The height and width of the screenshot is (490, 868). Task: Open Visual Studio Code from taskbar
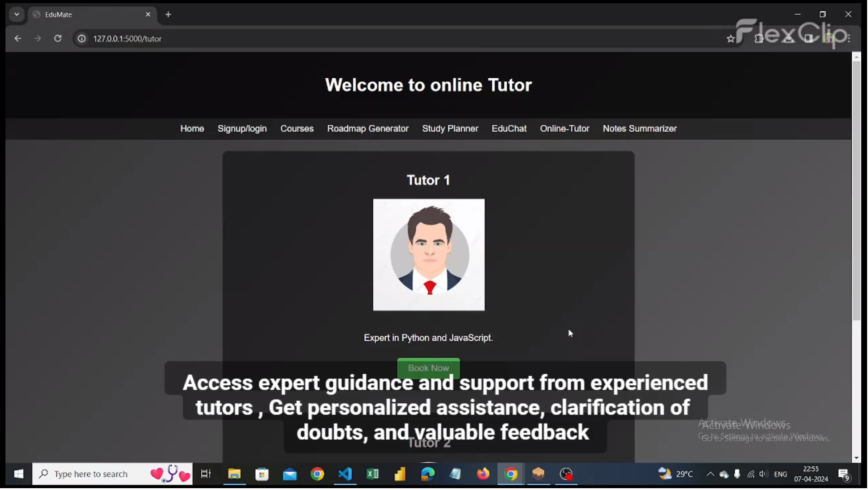345,475
